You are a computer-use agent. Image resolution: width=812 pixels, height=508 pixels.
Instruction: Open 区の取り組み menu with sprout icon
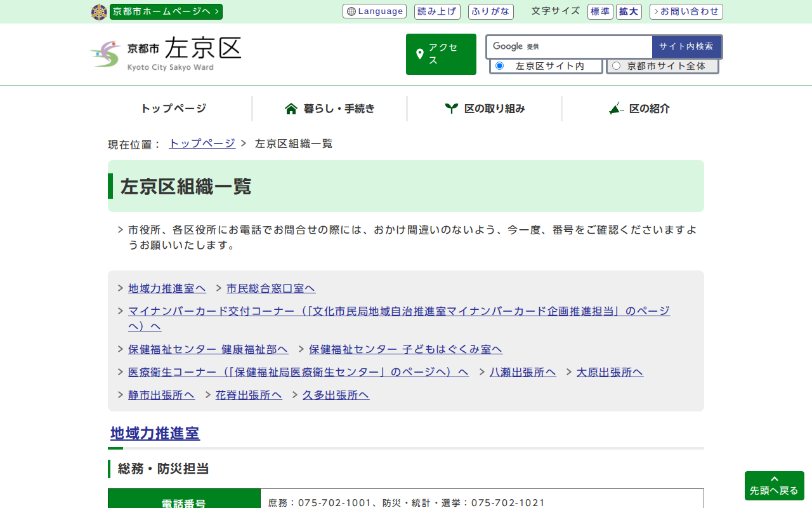485,109
